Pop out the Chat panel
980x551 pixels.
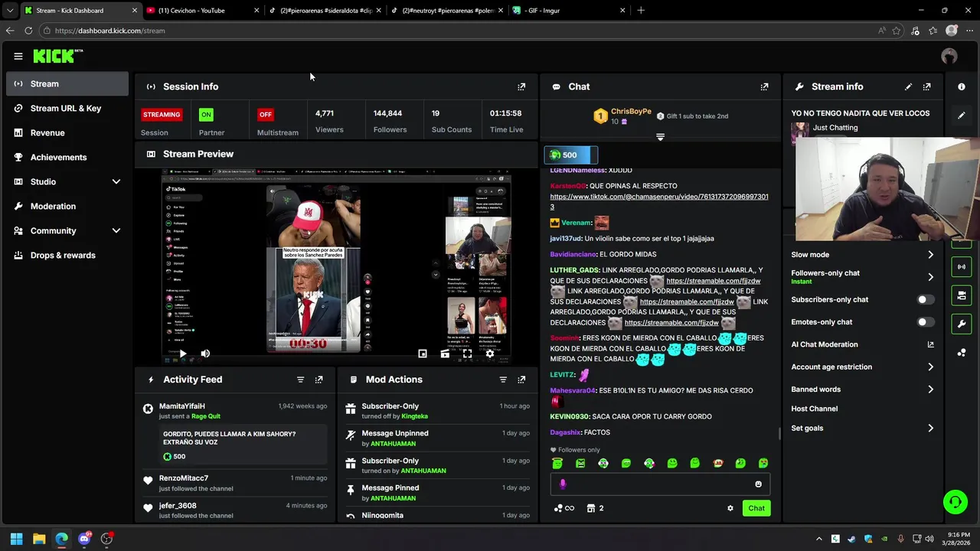(764, 86)
